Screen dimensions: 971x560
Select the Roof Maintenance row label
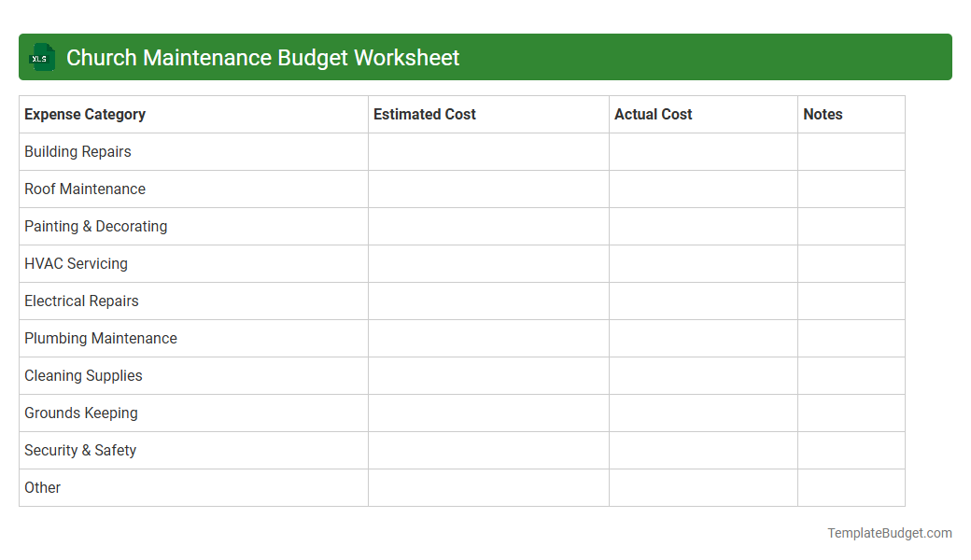coord(85,189)
